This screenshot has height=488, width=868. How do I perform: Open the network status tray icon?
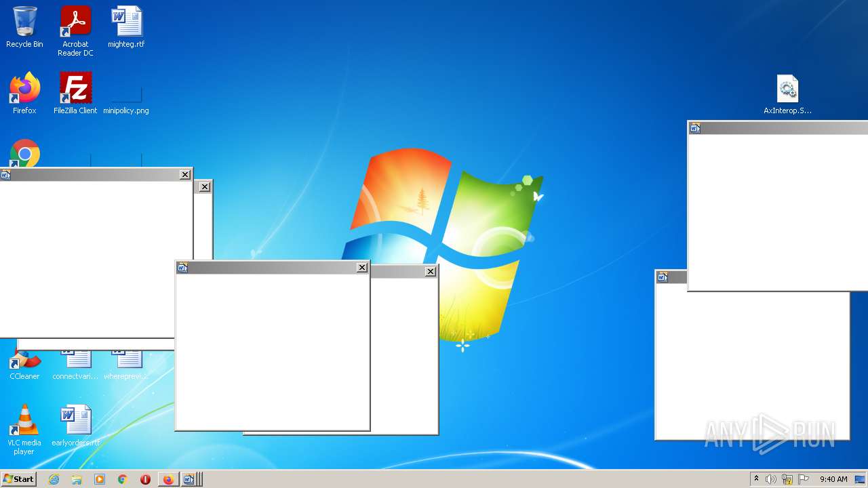[x=787, y=479]
